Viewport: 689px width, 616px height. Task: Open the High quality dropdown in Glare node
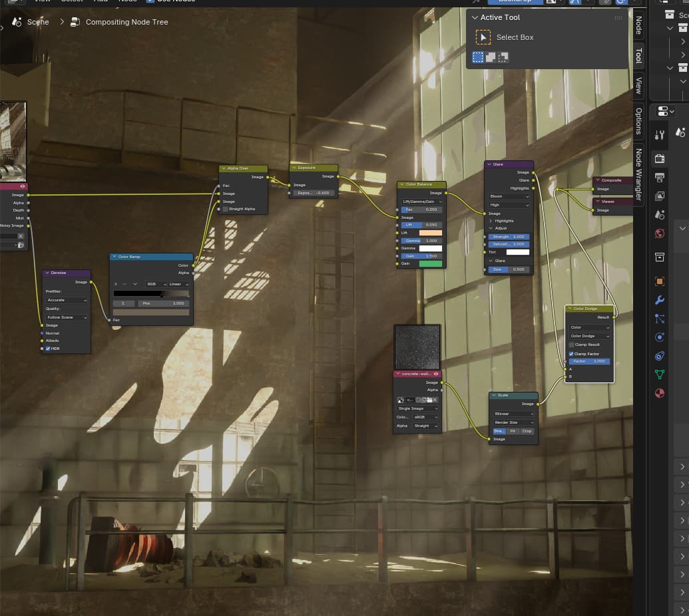click(x=509, y=205)
